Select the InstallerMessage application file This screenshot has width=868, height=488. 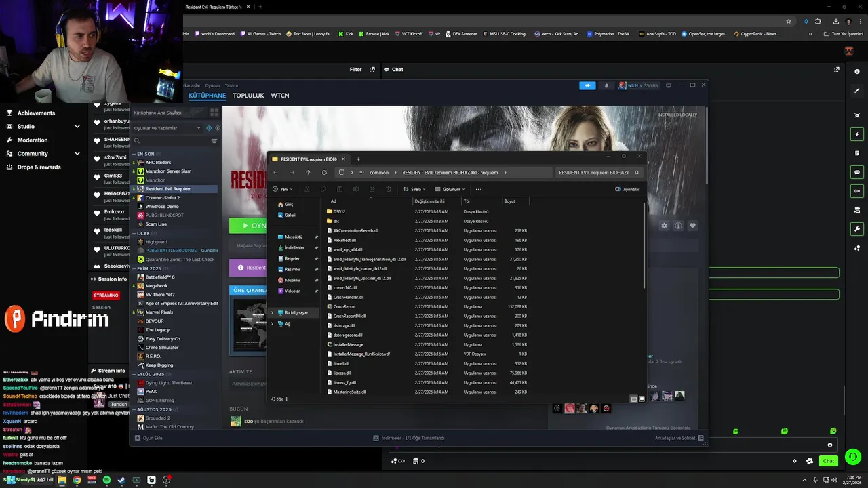click(x=345, y=344)
